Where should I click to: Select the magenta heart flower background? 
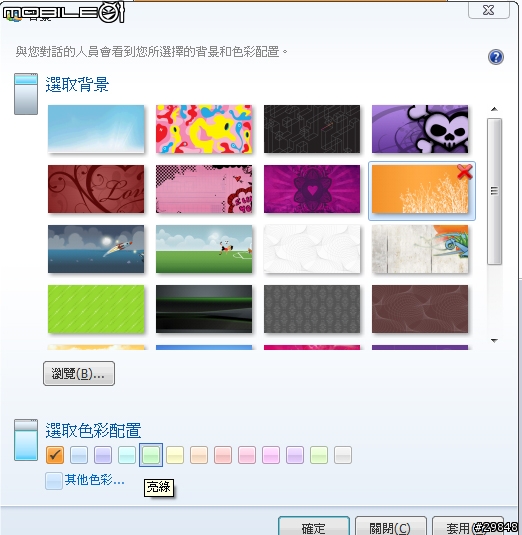pyautogui.click(x=312, y=189)
